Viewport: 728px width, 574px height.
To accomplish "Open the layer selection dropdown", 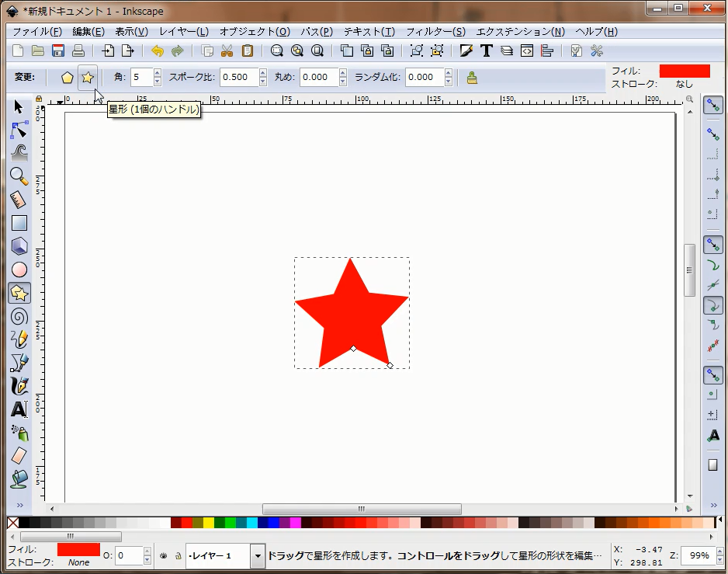I will (x=257, y=556).
